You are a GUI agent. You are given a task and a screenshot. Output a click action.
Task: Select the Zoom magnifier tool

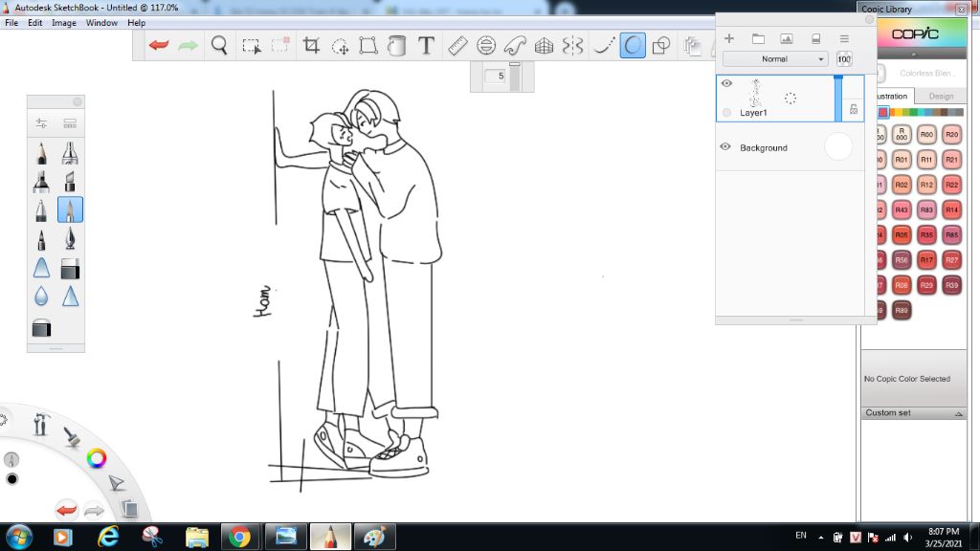(x=219, y=45)
